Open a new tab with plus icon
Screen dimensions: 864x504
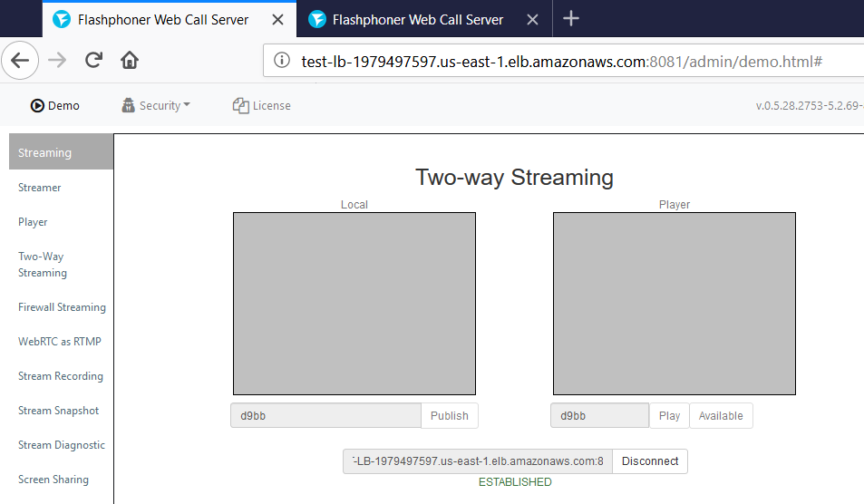click(x=570, y=19)
